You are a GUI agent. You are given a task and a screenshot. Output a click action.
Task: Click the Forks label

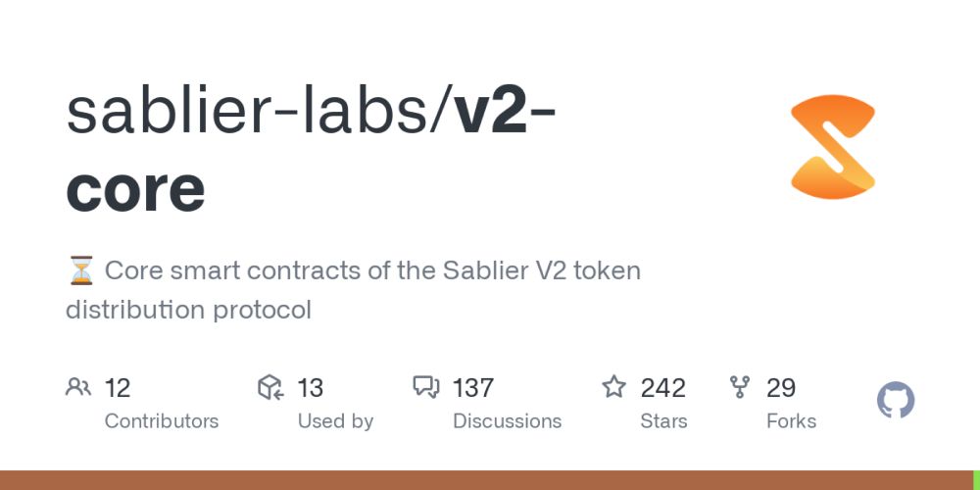[x=791, y=421]
